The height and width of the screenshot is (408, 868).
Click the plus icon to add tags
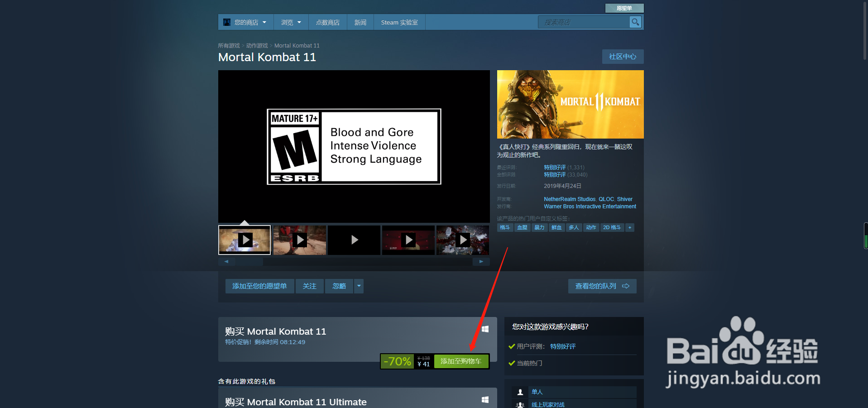(x=630, y=227)
